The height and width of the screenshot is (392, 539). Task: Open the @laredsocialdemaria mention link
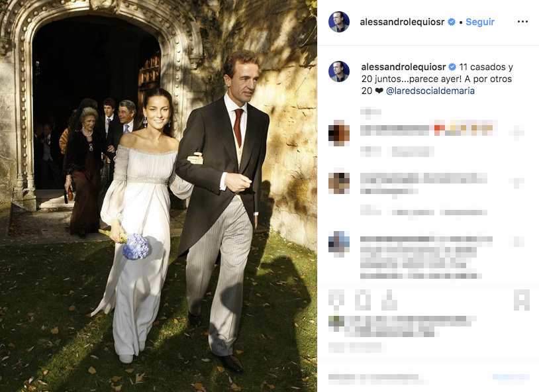point(430,91)
